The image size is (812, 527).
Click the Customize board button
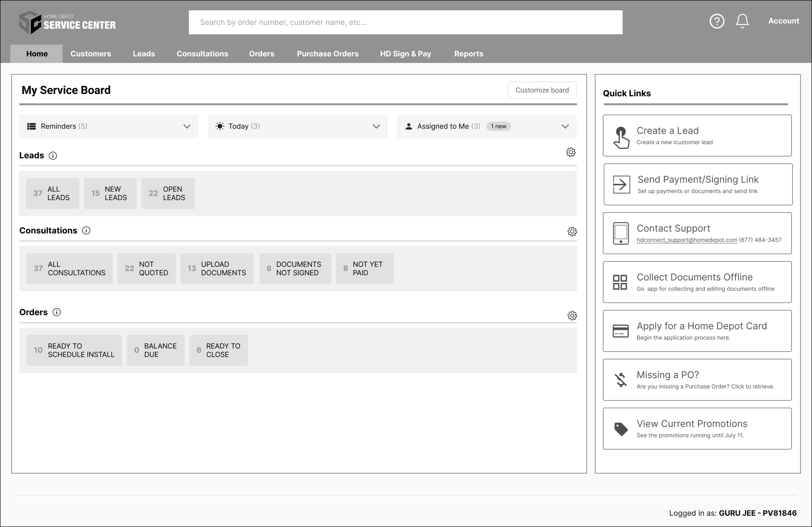542,90
